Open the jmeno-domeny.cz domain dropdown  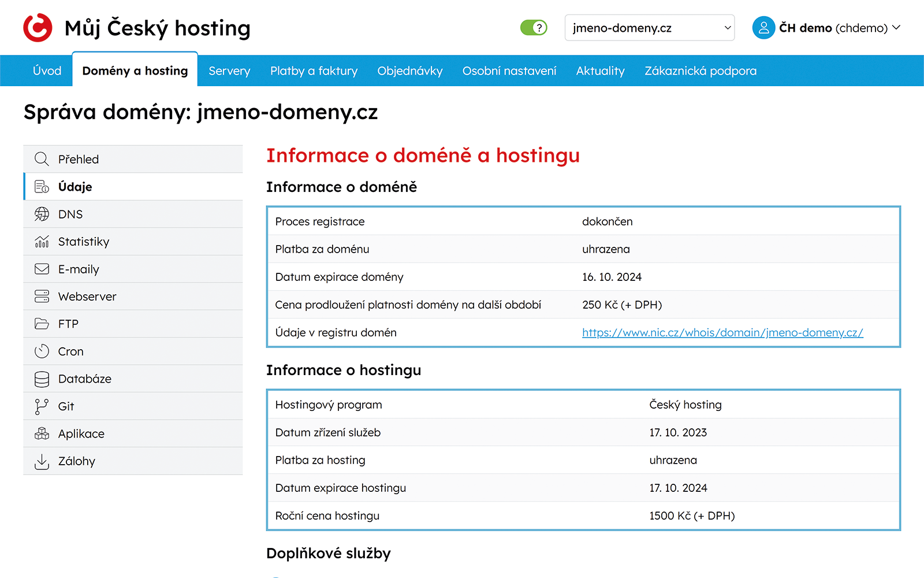click(x=650, y=28)
